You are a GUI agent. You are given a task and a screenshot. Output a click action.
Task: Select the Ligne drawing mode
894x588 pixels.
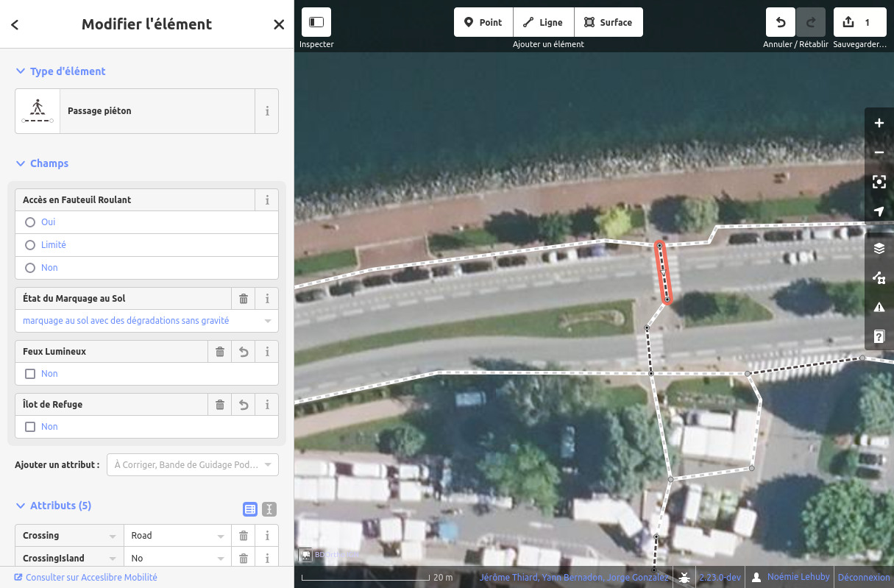click(x=543, y=23)
